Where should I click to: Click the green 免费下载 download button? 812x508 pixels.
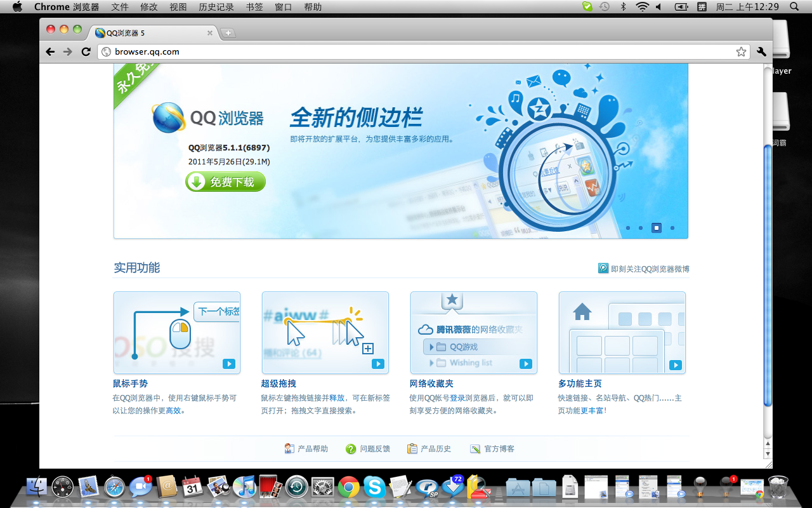tap(225, 182)
